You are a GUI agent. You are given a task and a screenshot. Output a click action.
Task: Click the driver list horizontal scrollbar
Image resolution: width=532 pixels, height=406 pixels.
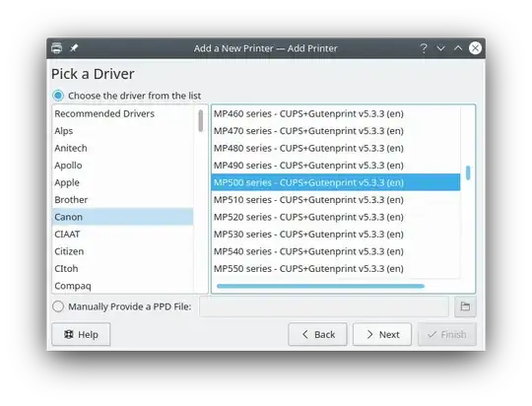click(320, 286)
